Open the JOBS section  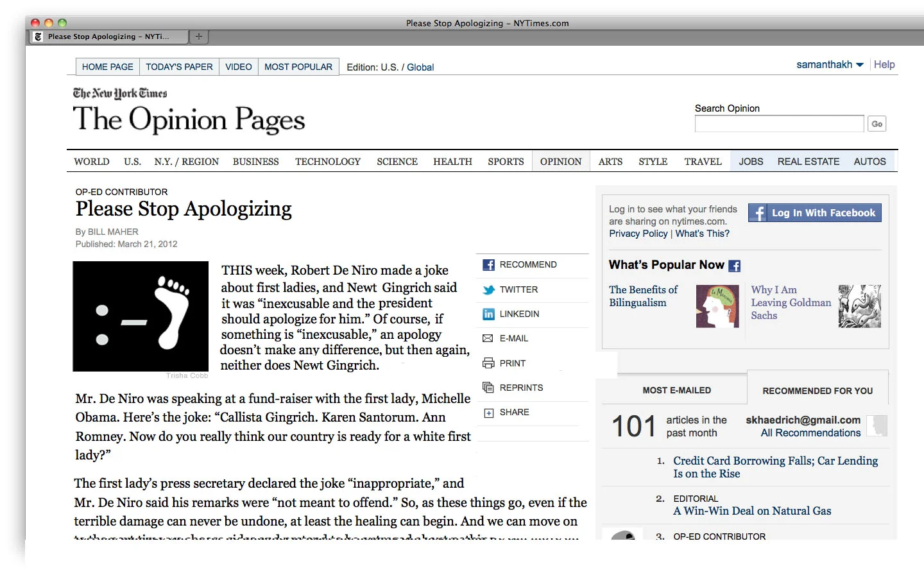click(x=751, y=162)
